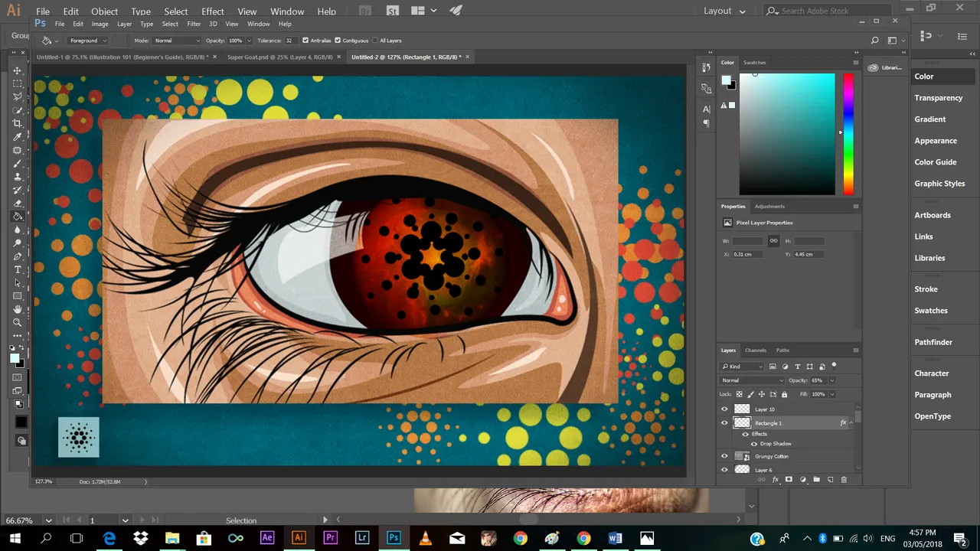
Task: Open the Pathfinder panel in Illustrator
Action: [x=933, y=342]
